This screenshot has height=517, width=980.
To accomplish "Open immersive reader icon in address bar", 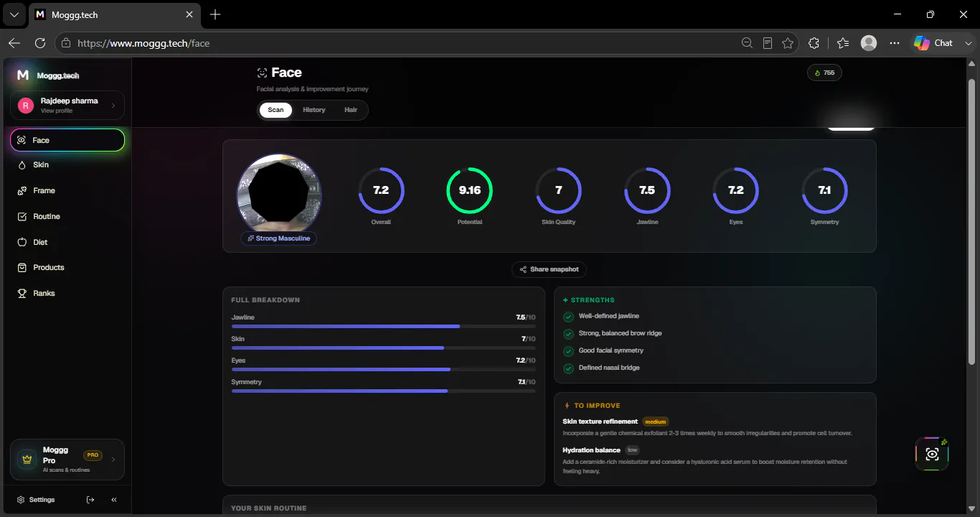I will 768,43.
